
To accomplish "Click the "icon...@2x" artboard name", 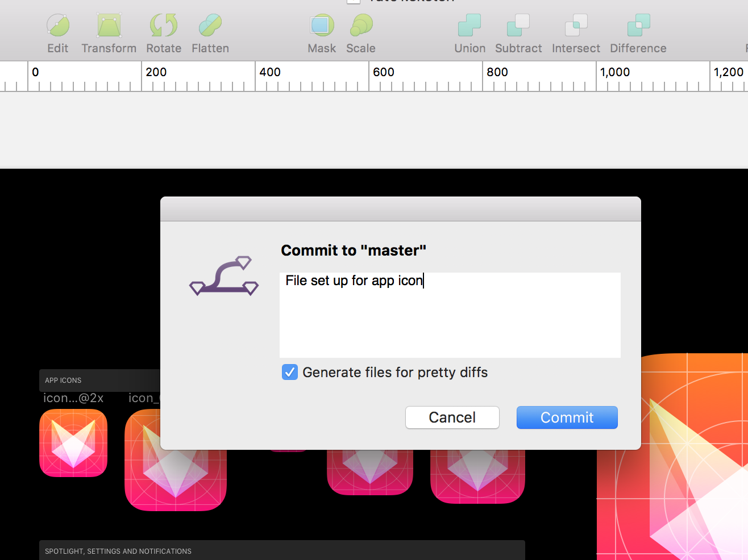I will click(73, 398).
